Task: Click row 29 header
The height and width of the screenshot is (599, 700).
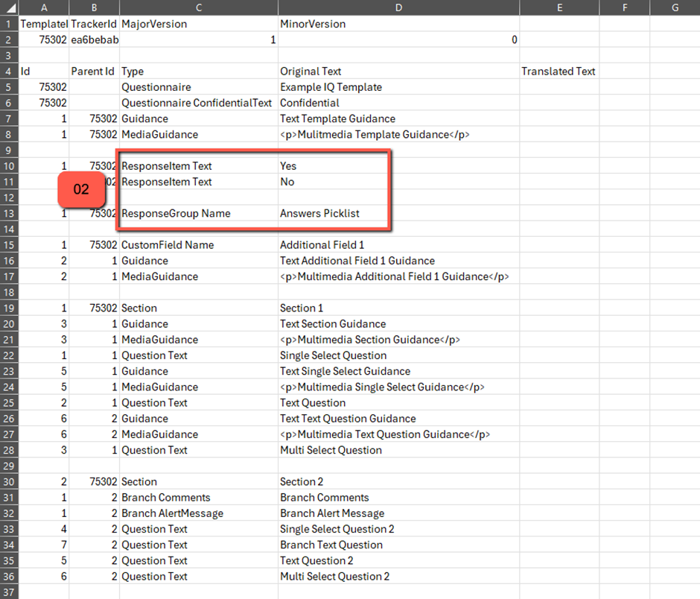Action: click(9, 466)
